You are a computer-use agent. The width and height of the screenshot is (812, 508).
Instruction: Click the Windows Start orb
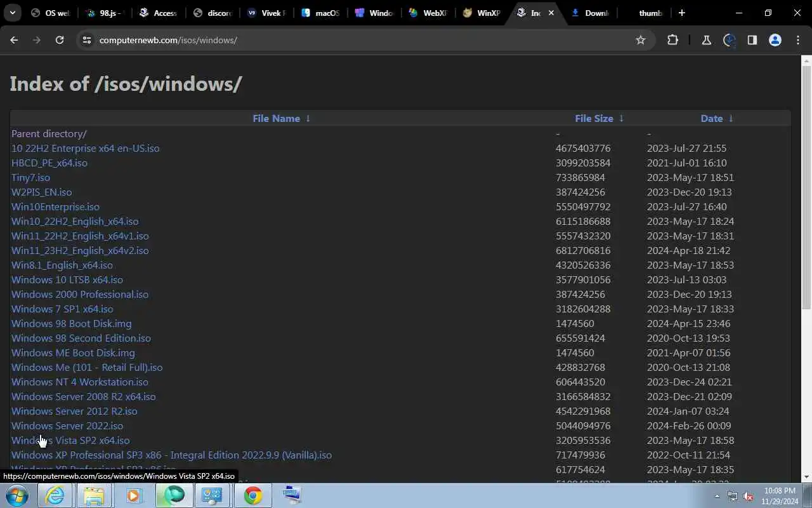16,495
